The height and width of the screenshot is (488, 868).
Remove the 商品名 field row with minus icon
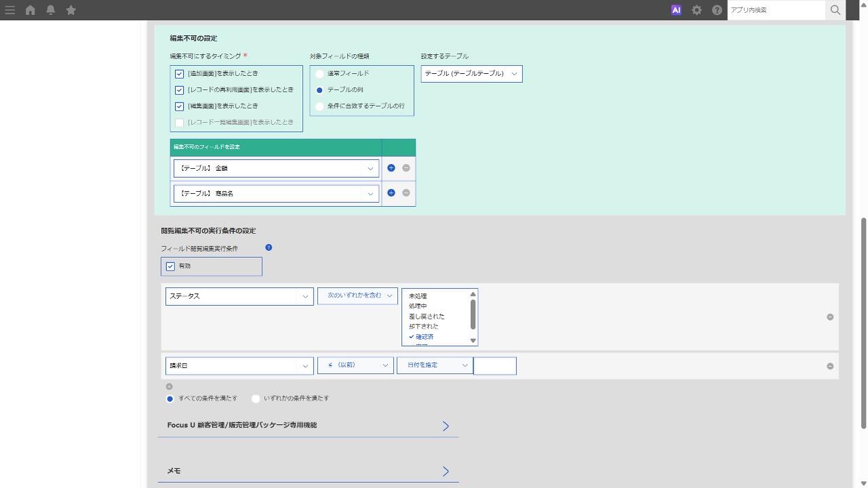(406, 193)
